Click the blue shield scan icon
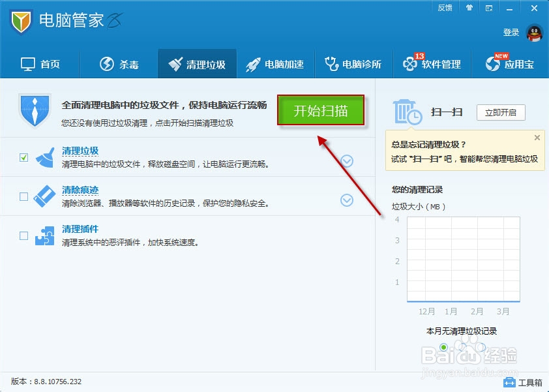 click(x=34, y=110)
